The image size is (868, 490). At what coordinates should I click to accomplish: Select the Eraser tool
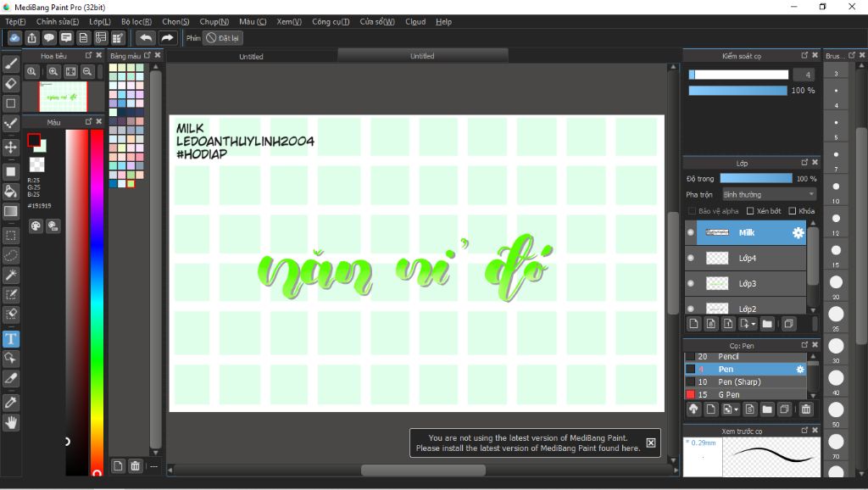[x=10, y=84]
